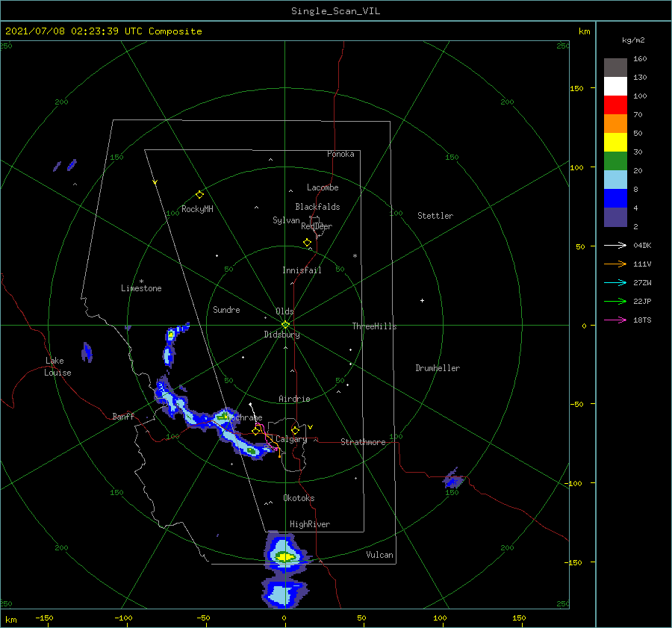
Task: Click the green 22JP track arrow
Action: (x=615, y=302)
